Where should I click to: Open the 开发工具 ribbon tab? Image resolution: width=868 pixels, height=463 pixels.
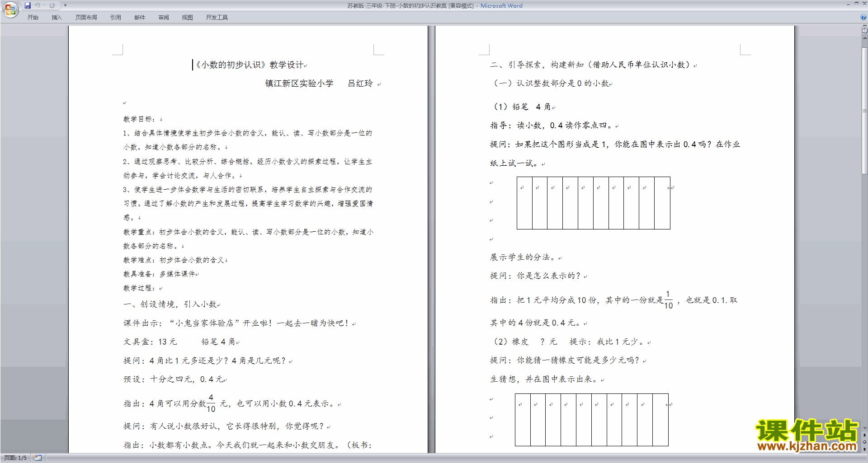pos(217,18)
